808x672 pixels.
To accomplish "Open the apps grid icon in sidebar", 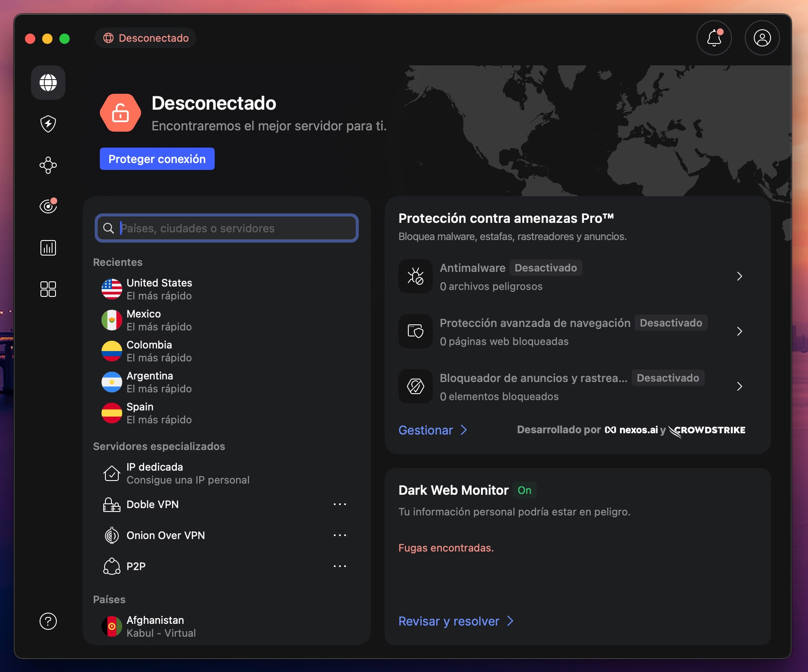I will click(48, 289).
